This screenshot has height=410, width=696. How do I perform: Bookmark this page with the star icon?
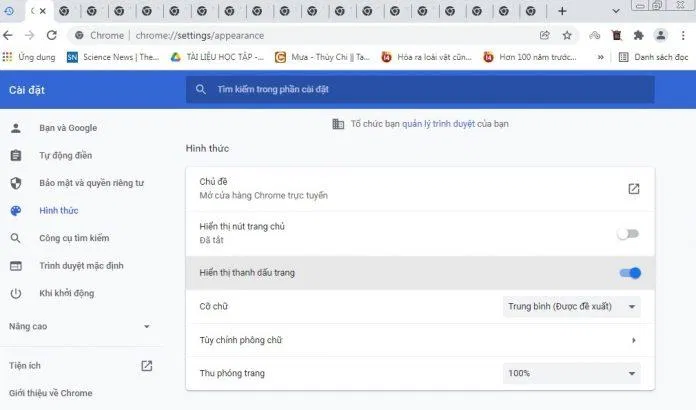[567, 35]
